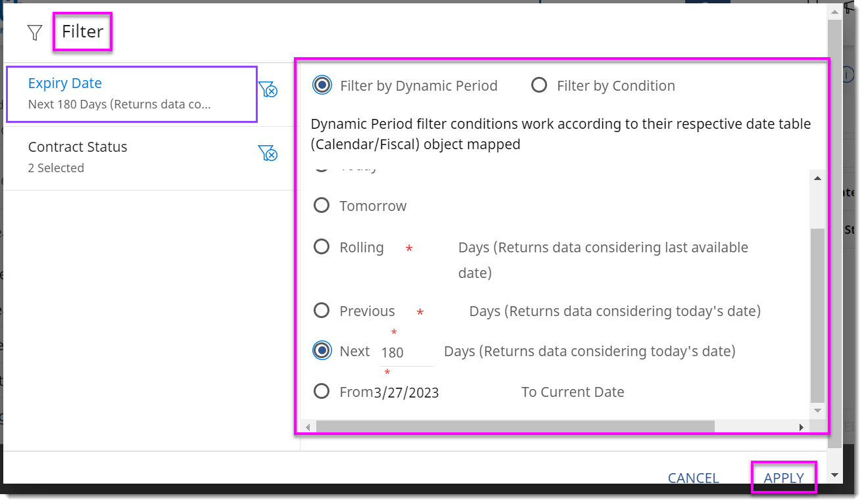Select Filter by Dynamic Period option
Screen dimensions: 864x504
[x=322, y=85]
